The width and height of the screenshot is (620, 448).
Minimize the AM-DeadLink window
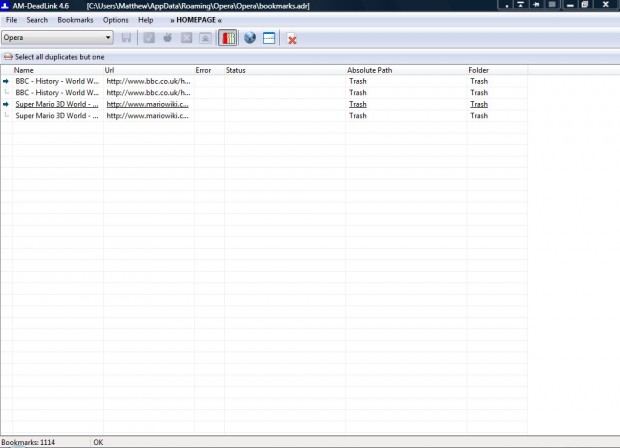[x=570, y=5]
